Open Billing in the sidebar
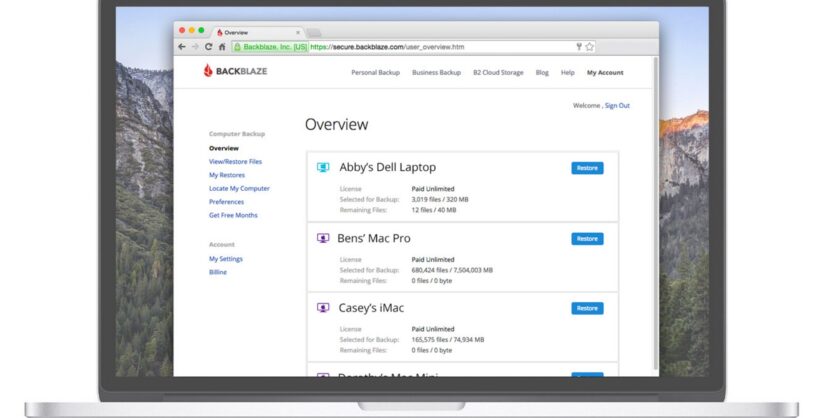 (218, 272)
